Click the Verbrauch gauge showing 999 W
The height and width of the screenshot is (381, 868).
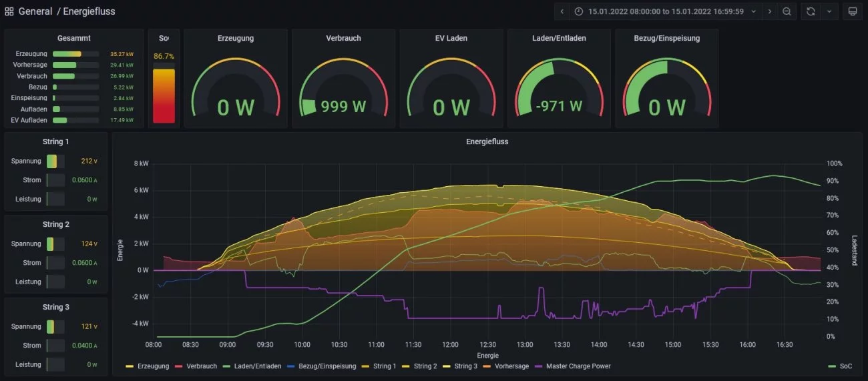click(x=343, y=93)
